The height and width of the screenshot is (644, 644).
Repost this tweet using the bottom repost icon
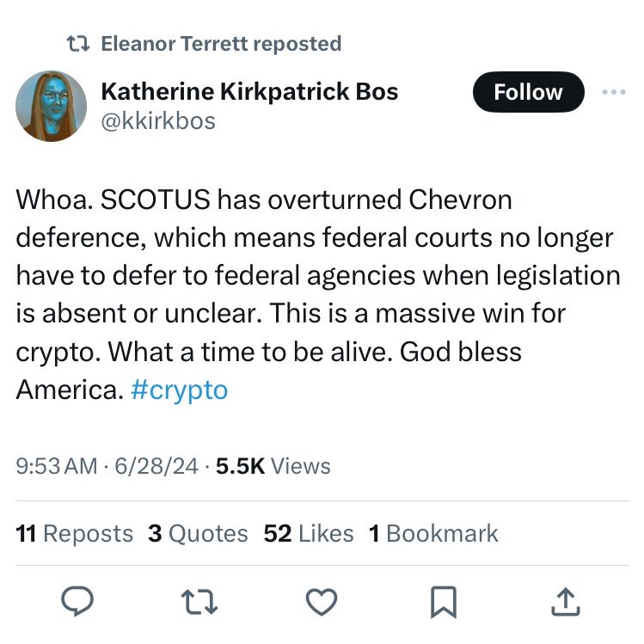pos(201,601)
